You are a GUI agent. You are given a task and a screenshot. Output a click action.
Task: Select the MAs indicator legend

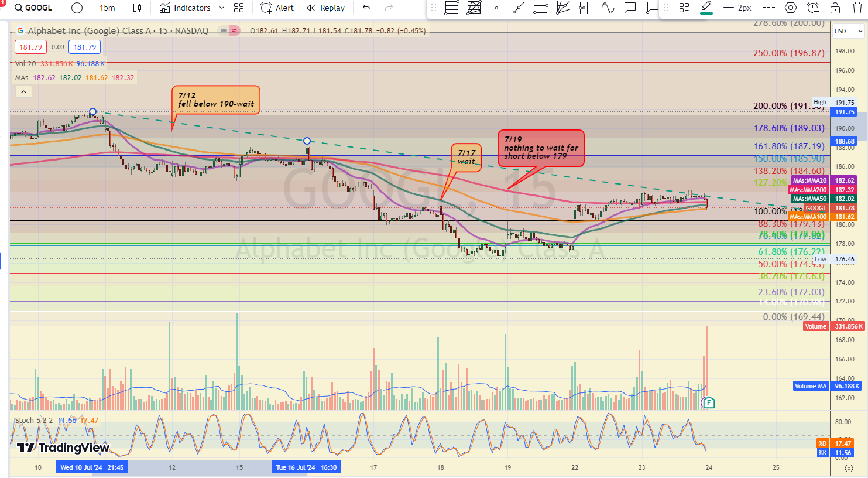coord(22,77)
